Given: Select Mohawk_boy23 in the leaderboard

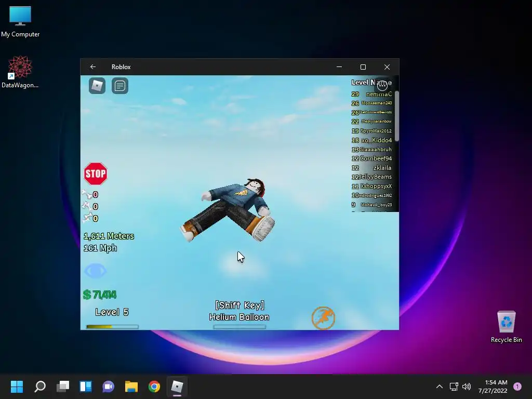Looking at the screenshot, I should click(x=376, y=205).
